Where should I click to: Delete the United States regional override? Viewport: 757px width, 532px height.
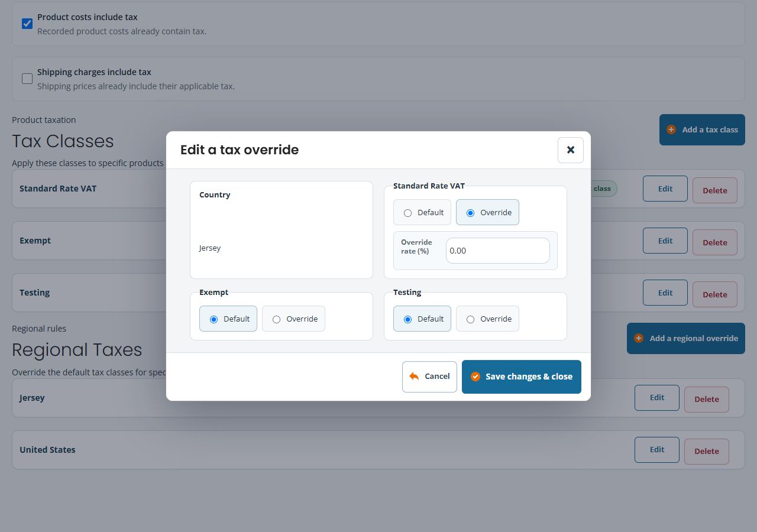click(707, 452)
